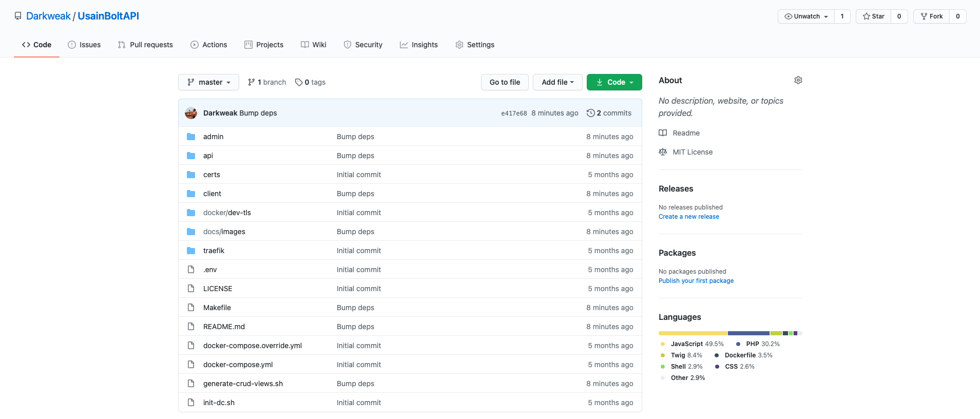
Task: Click the Readme link in About
Action: pos(686,133)
